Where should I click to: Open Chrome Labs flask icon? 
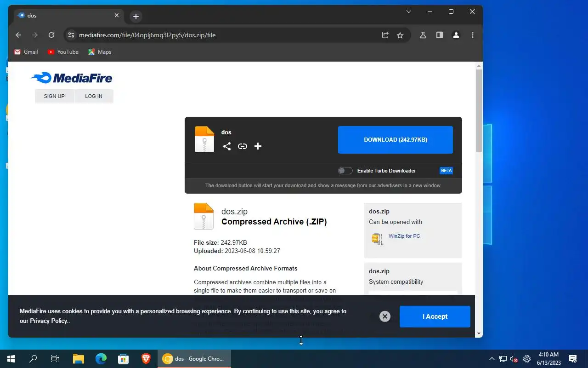point(423,35)
